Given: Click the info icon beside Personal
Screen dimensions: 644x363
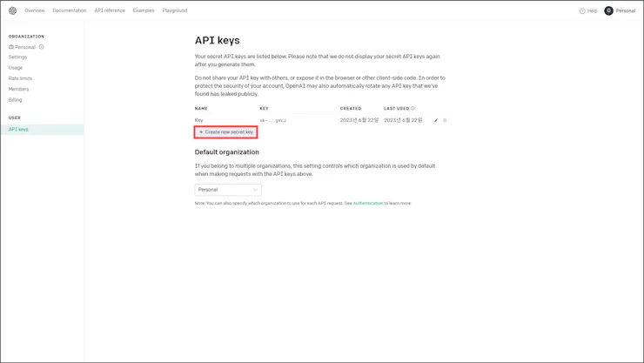Looking at the screenshot, I should click(x=41, y=47).
